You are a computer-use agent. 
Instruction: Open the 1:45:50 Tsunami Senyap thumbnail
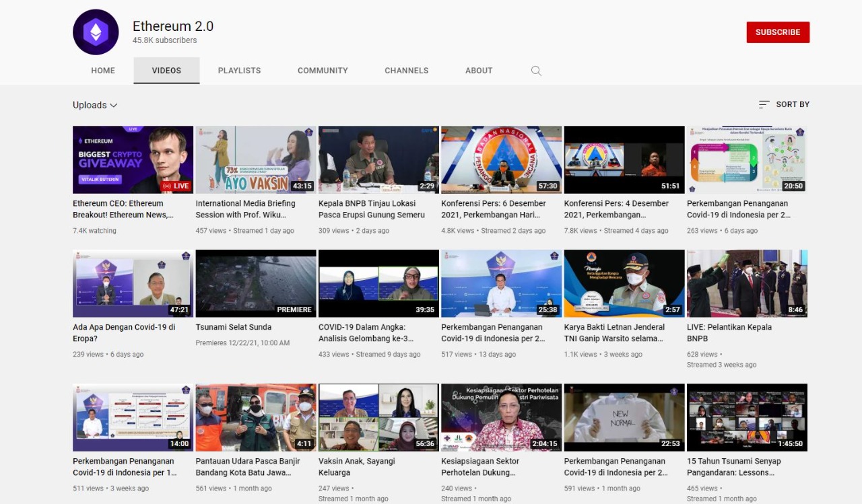pyautogui.click(x=747, y=417)
